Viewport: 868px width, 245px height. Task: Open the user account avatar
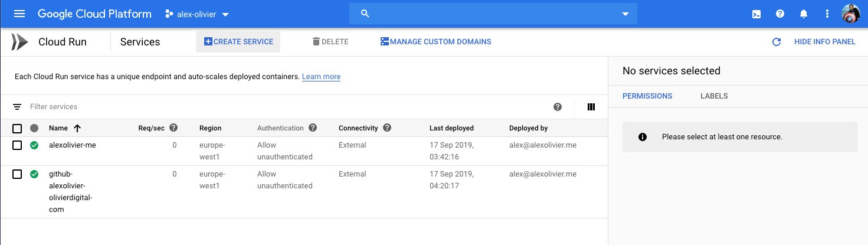pos(851,14)
